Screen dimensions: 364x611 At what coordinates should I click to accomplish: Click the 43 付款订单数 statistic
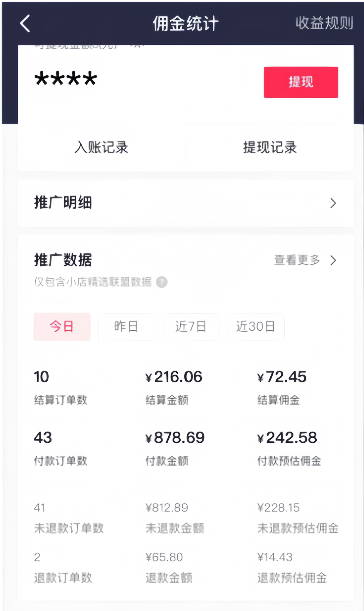click(x=43, y=437)
